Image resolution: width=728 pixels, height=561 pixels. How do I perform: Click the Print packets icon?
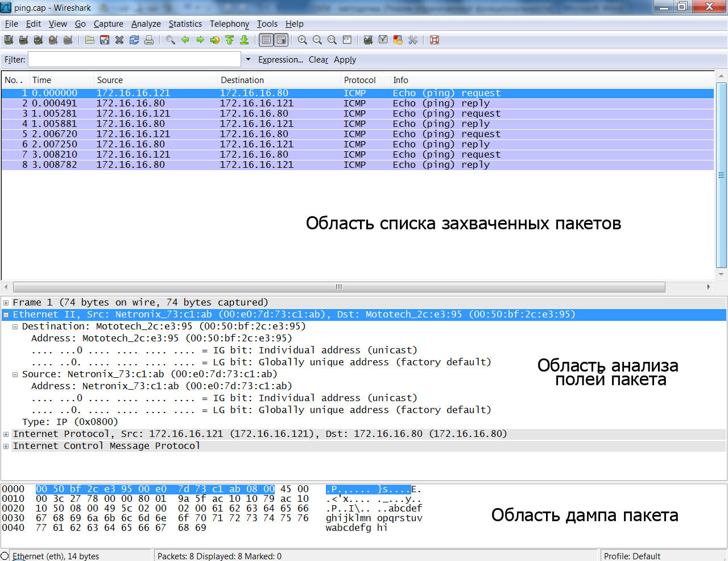point(149,40)
